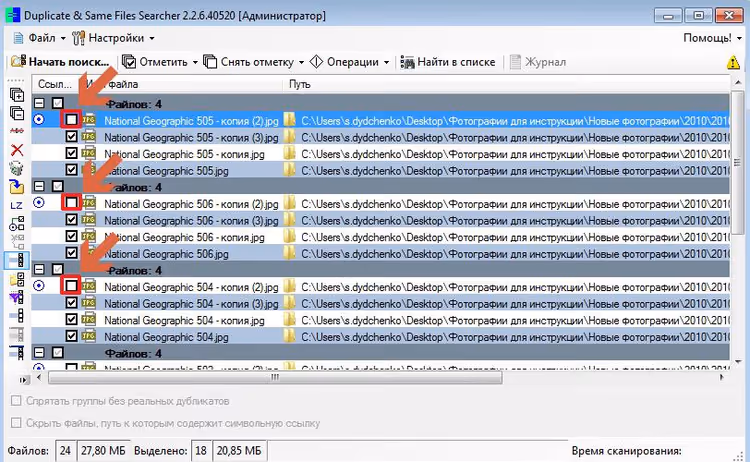Sort by the Путь column header
This screenshot has height=462, width=750.
(x=506, y=84)
